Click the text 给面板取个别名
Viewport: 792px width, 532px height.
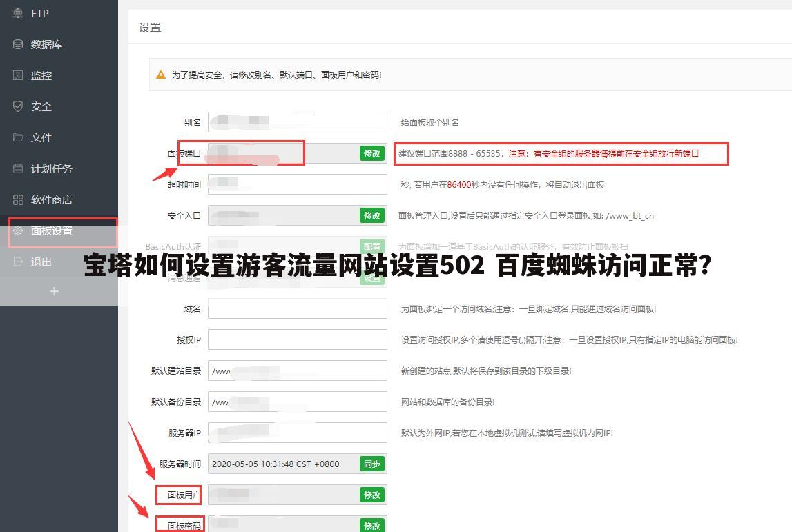(430, 123)
